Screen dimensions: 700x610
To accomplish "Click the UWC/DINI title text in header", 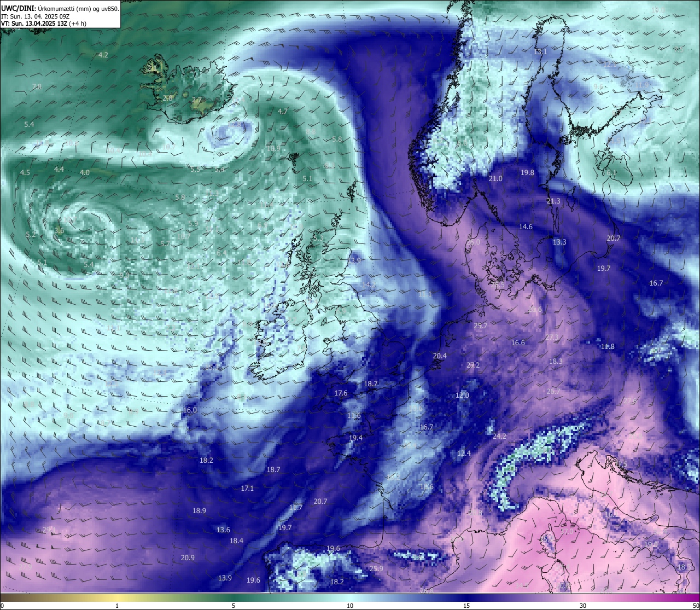I will [19, 9].
